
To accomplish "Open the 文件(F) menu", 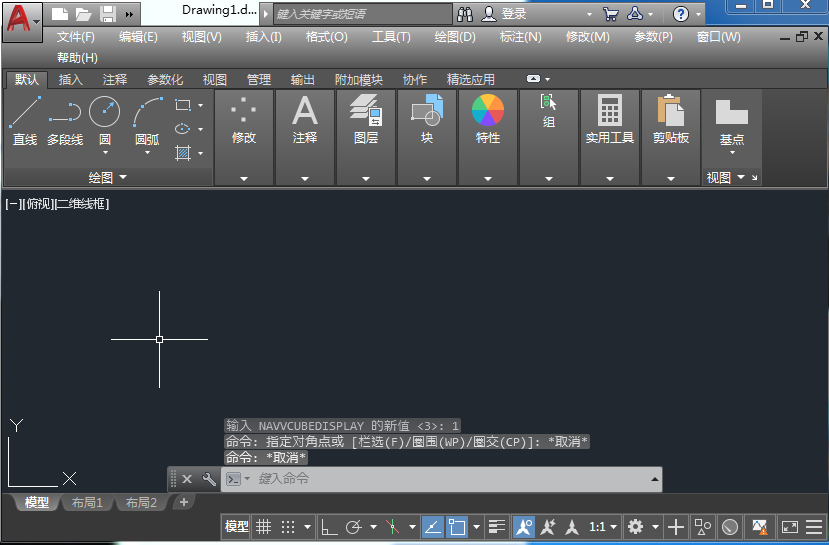I will point(76,36).
